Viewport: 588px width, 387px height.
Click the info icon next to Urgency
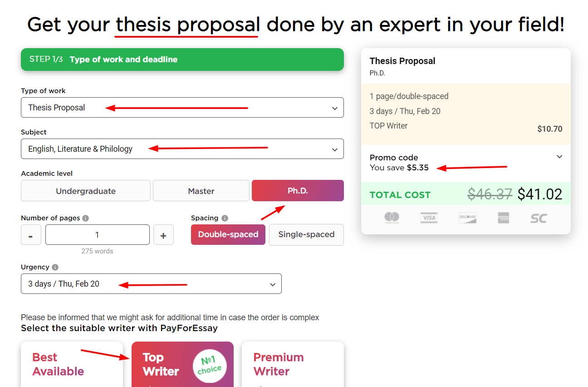55,267
